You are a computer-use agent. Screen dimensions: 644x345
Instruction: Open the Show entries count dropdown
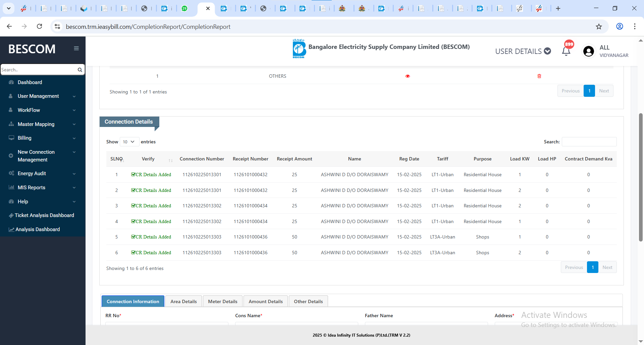129,142
